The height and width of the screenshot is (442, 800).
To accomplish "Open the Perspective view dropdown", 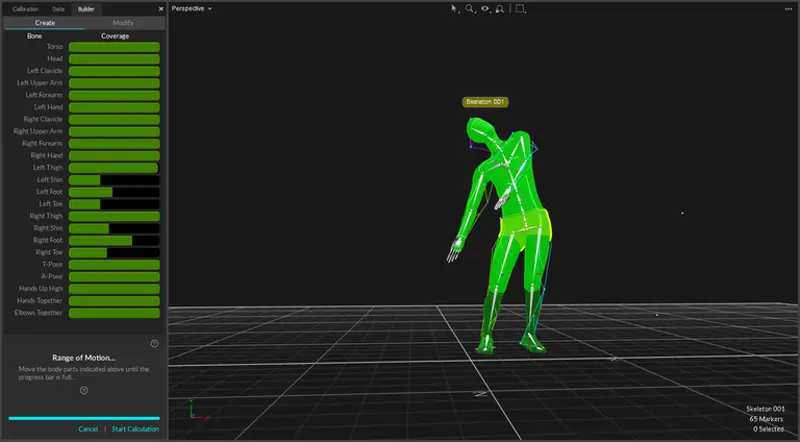I will coord(192,8).
